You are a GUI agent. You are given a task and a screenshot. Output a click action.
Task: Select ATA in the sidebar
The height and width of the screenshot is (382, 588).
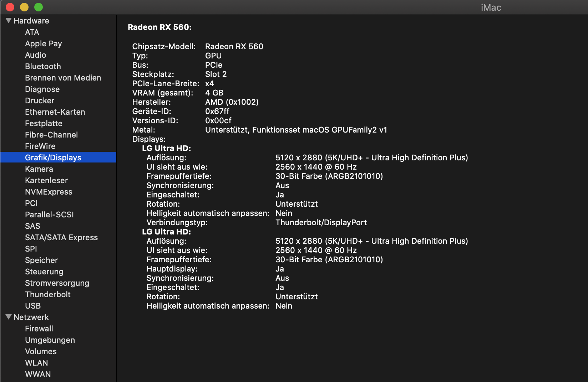[x=32, y=32]
